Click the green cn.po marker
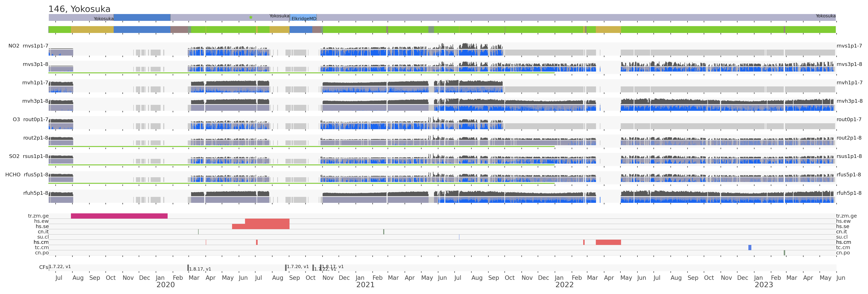Image resolution: width=868 pixels, height=294 pixels. click(x=784, y=252)
